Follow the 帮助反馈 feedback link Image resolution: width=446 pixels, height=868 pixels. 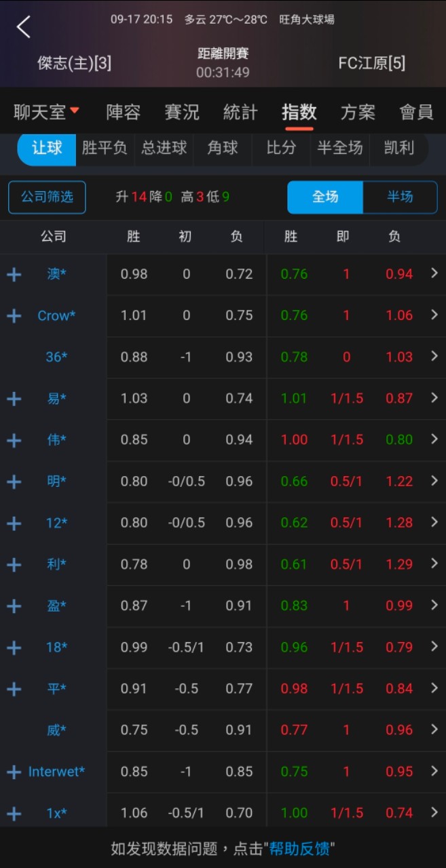(299, 848)
